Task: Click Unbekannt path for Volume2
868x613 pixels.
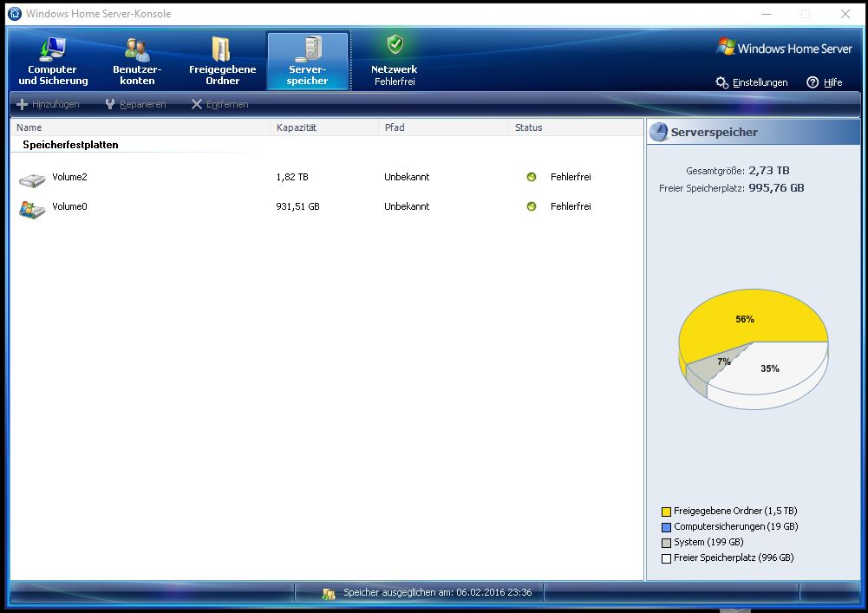Action: coord(407,177)
